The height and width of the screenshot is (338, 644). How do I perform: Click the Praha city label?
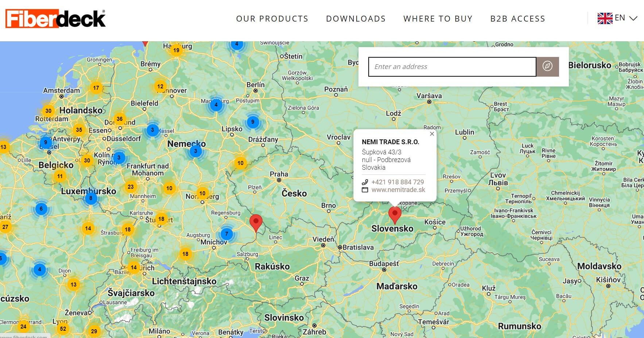[x=279, y=174]
